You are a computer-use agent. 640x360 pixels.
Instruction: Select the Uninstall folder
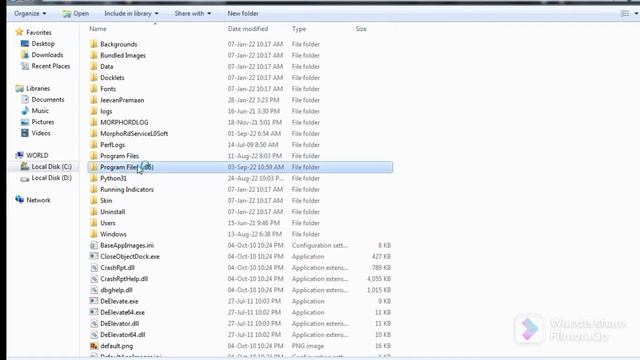tap(113, 212)
